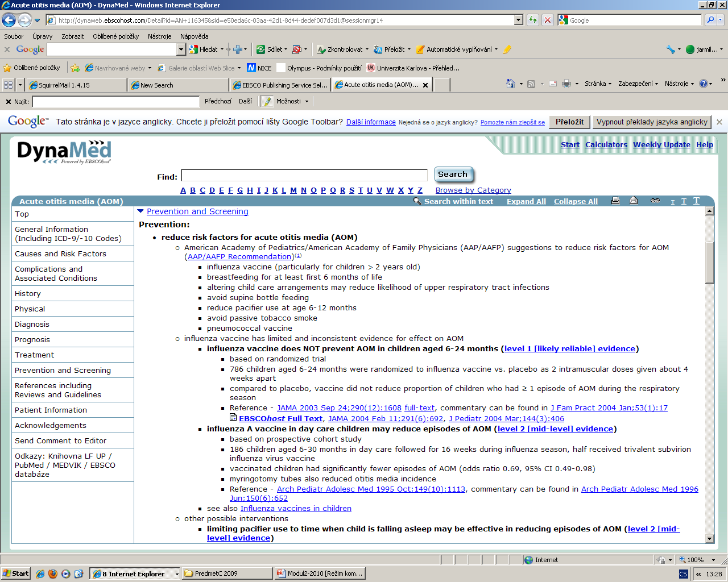
Task: Click the RSS feeds icon in command bar
Action: [x=531, y=84]
